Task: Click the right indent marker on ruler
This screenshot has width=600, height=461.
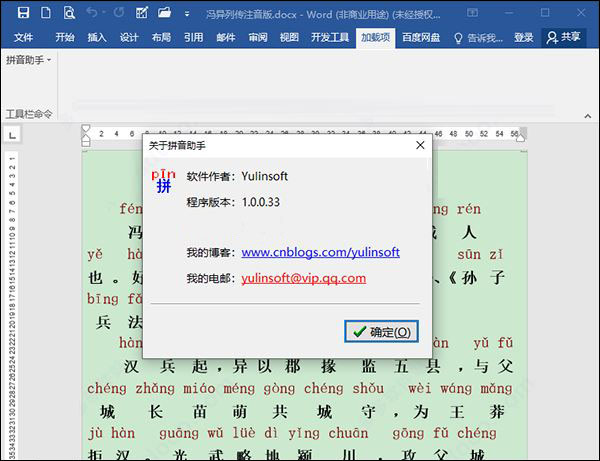Action: tap(520, 138)
